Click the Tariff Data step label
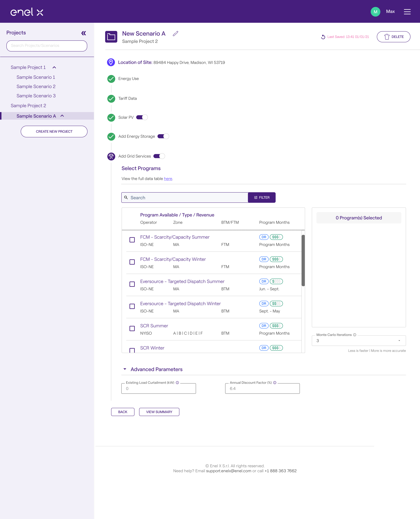The height and width of the screenshot is (519, 420). [127, 99]
